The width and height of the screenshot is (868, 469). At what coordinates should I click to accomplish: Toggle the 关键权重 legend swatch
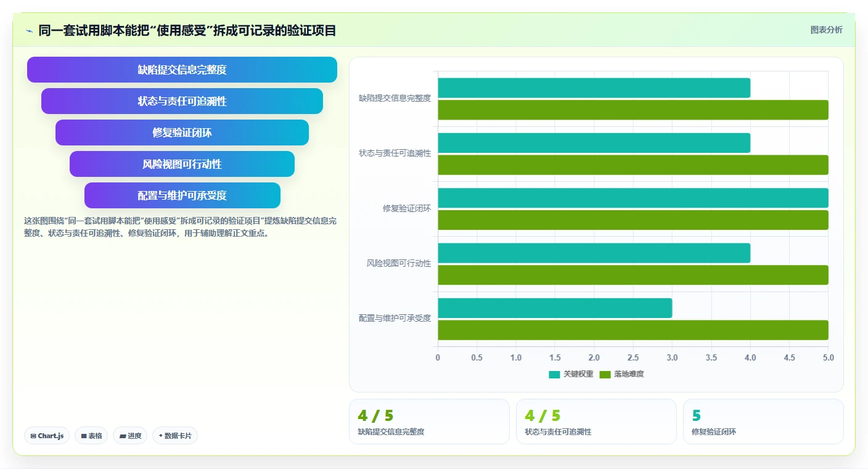point(554,374)
